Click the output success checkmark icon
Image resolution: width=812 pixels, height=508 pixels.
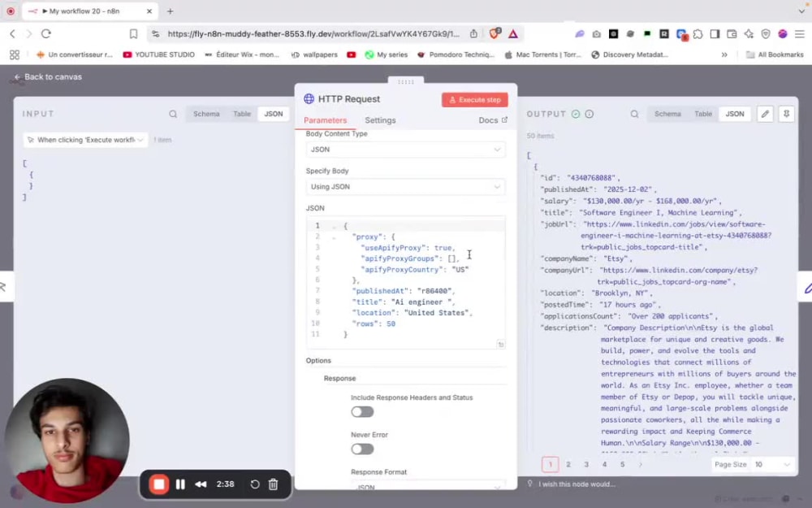coord(576,114)
